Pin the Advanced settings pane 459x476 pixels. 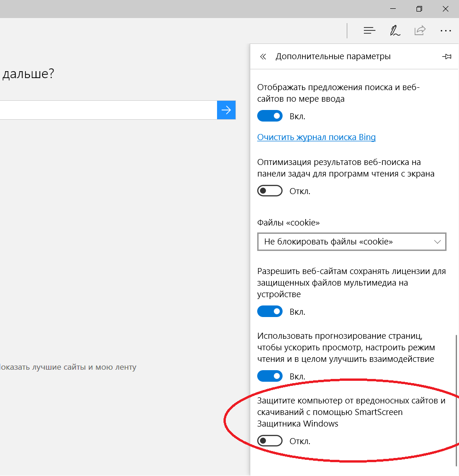[x=447, y=56]
